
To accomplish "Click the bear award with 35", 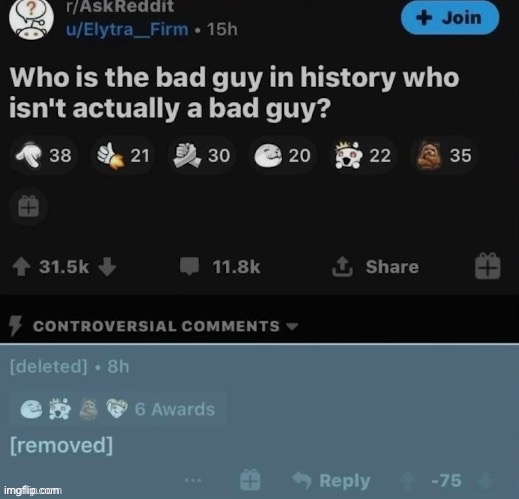I will click(x=444, y=155).
